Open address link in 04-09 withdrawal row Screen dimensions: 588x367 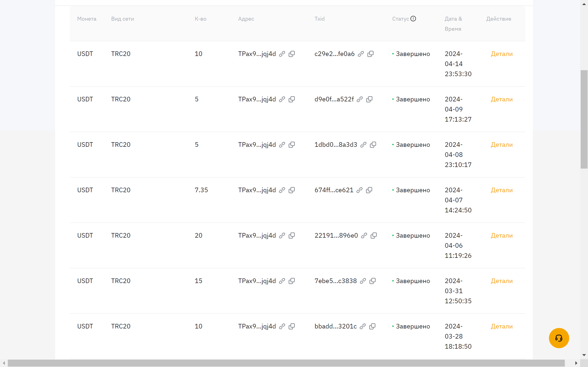point(282,99)
